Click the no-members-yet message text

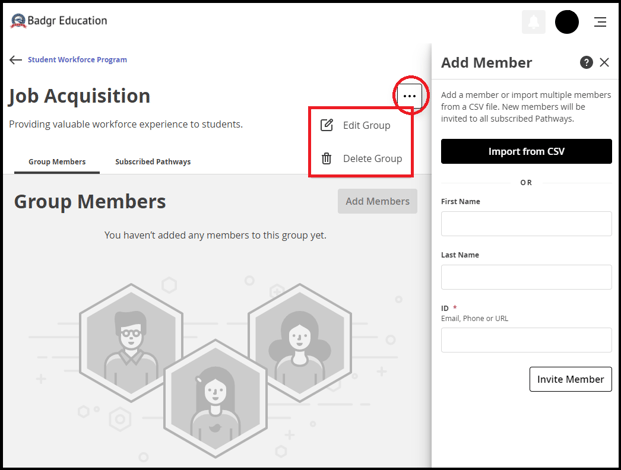coord(215,235)
